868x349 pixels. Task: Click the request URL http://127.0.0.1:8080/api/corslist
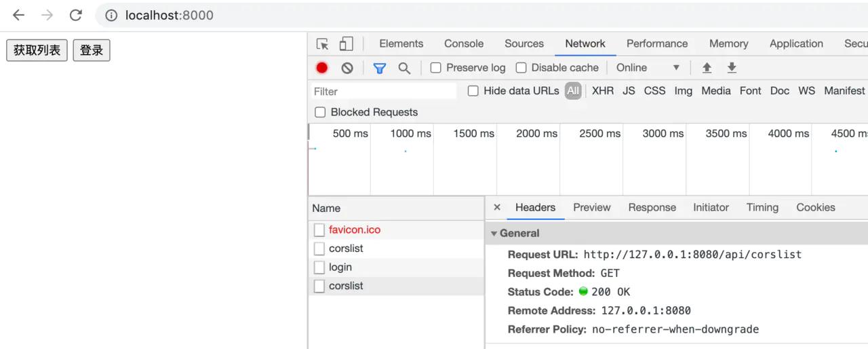coord(692,255)
